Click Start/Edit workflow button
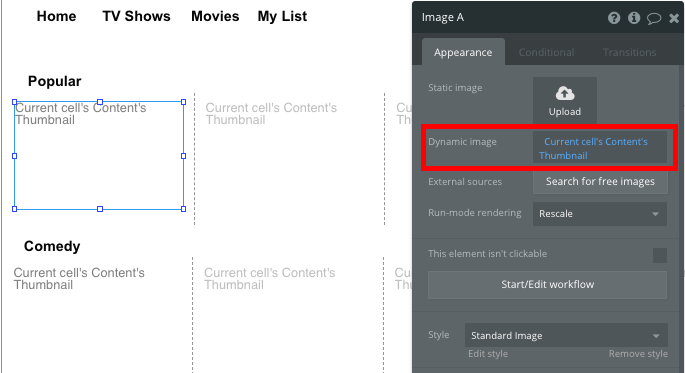This screenshot has width=685, height=373. point(547,285)
